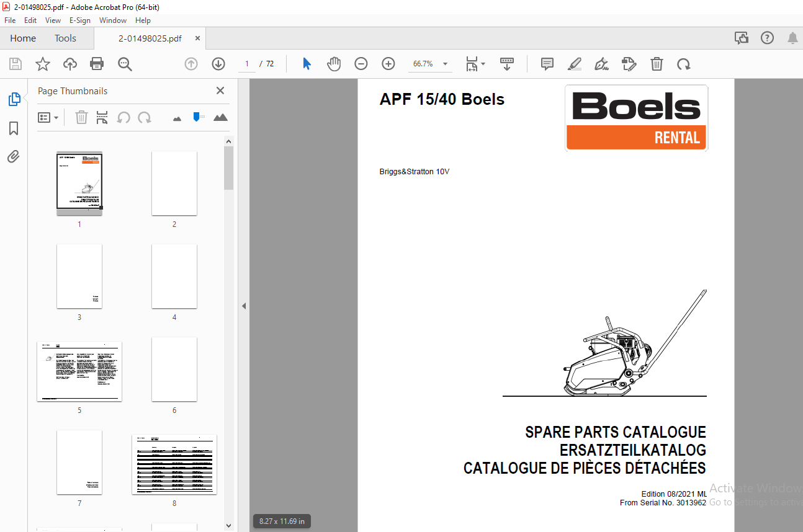Screen dimensions: 803x532
Task: Select page 3 thumbnail
Action: (x=79, y=277)
